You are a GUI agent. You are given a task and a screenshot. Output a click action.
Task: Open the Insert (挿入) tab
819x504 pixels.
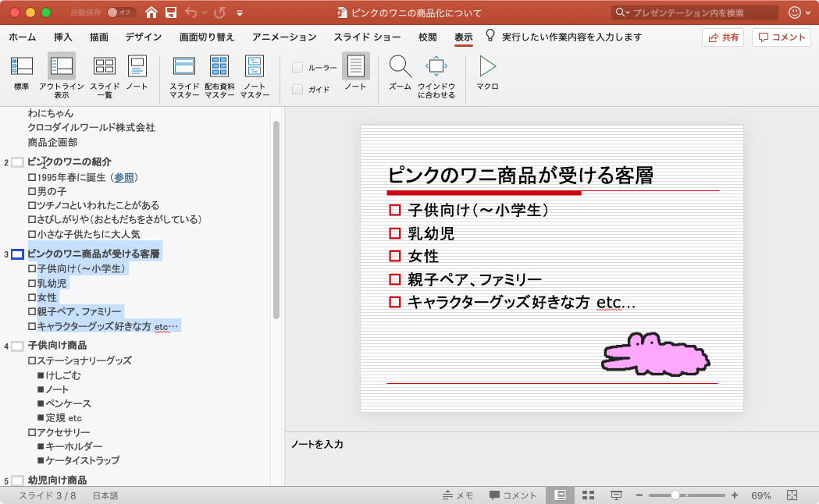pyautogui.click(x=63, y=37)
